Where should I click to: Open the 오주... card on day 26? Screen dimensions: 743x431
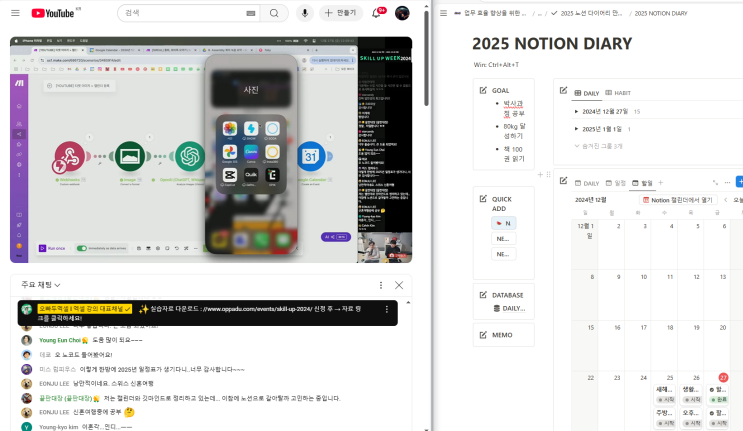click(x=691, y=418)
